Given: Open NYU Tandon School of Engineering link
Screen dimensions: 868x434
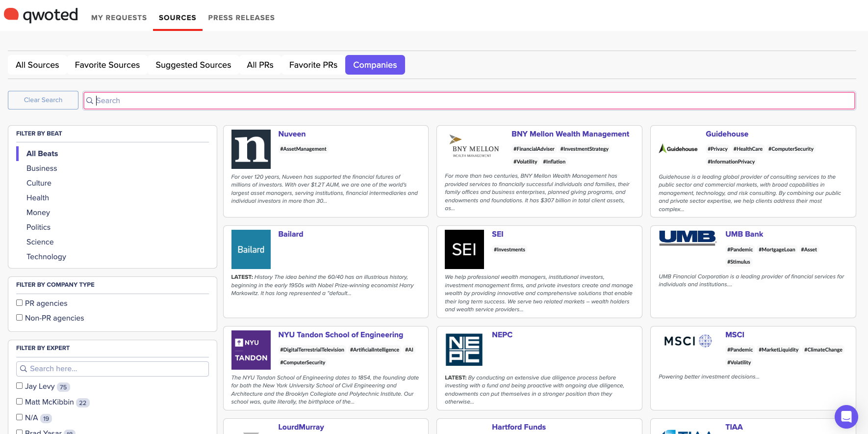Looking at the screenshot, I should tap(341, 335).
